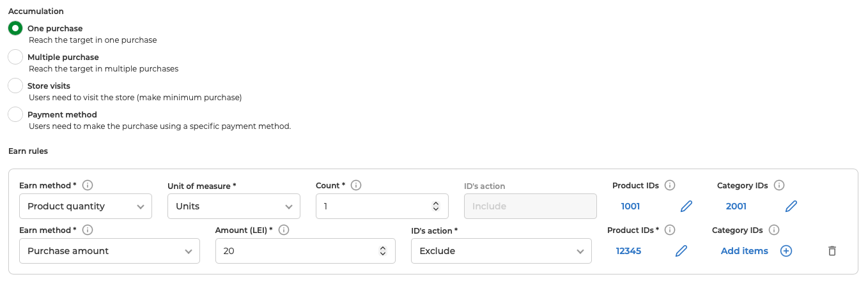Open the Product quantity earn method dropdown

click(86, 206)
